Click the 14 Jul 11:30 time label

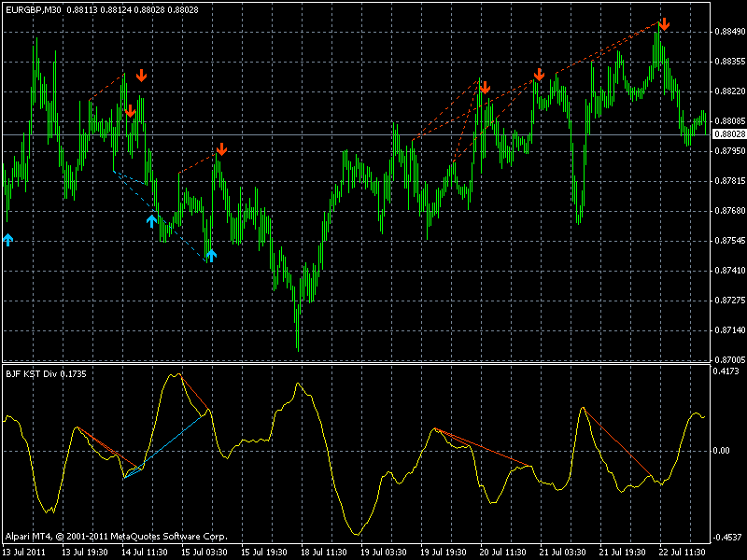coord(145,553)
